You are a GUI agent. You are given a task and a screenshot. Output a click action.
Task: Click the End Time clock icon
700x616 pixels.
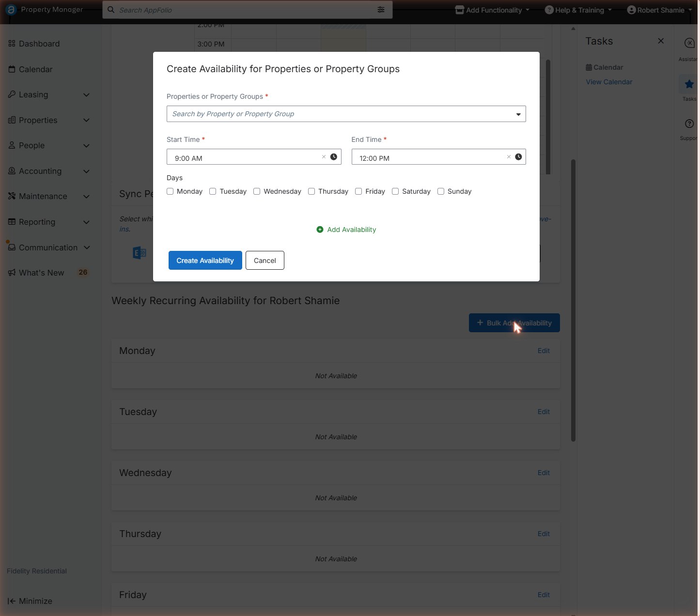(518, 157)
